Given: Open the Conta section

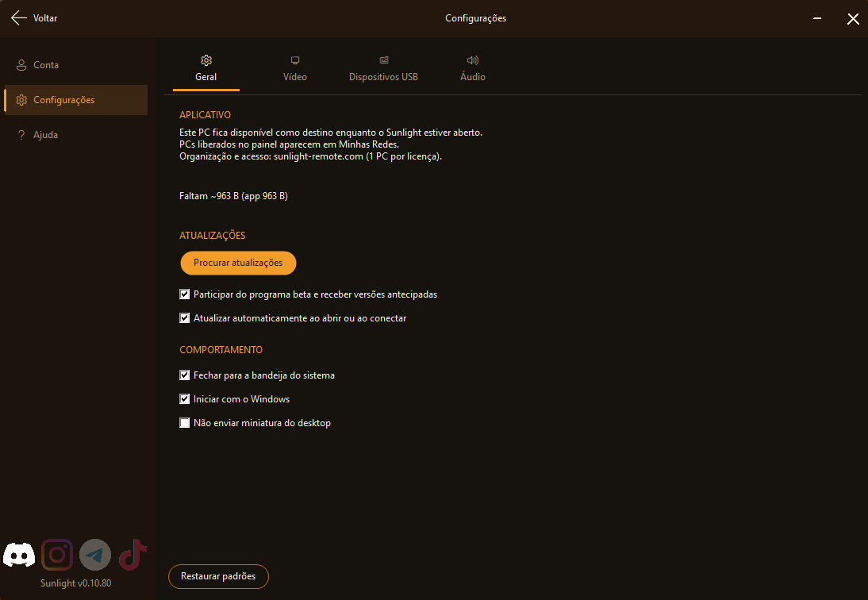Looking at the screenshot, I should tap(76, 65).
